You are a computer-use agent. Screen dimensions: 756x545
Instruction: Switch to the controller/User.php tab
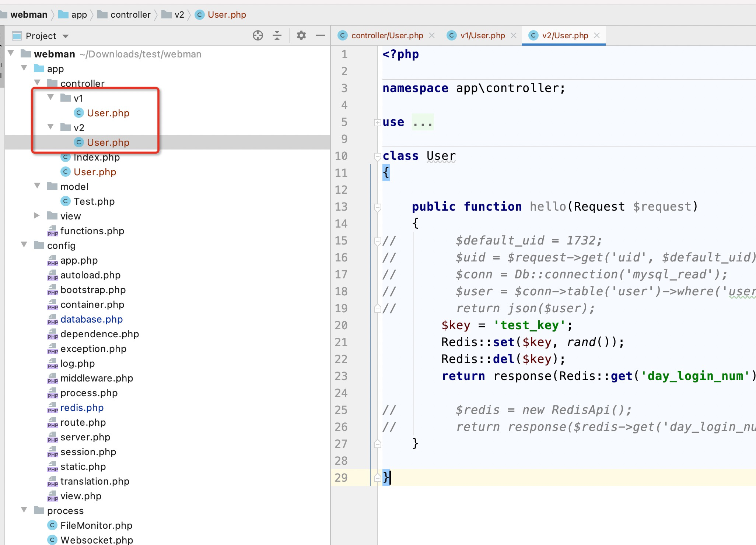click(387, 36)
